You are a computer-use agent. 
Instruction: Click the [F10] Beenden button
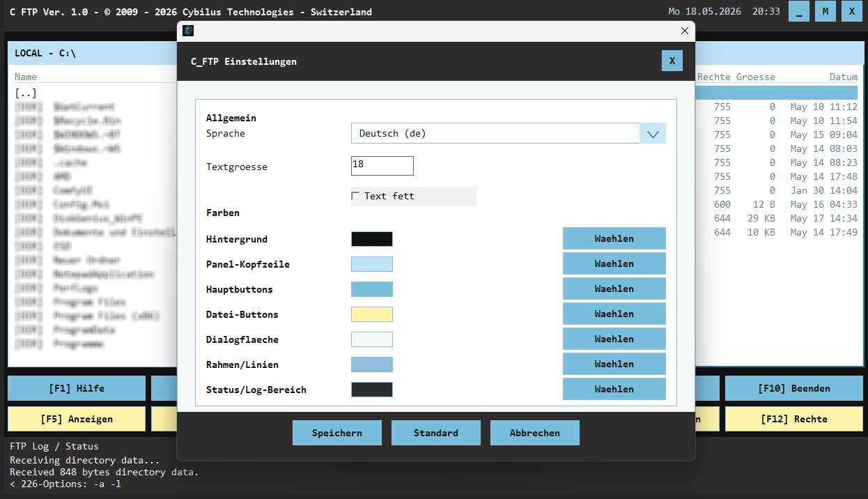pos(794,388)
